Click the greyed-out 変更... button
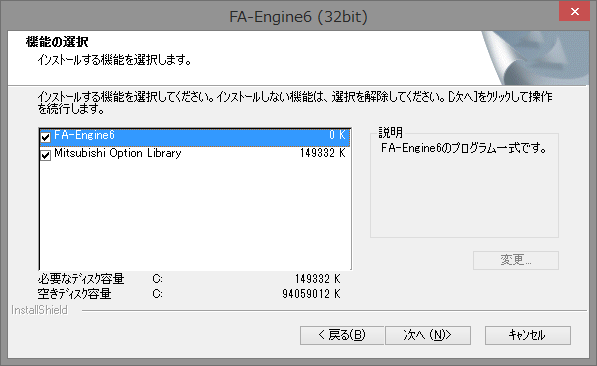The width and height of the screenshot is (597, 366). (516, 260)
